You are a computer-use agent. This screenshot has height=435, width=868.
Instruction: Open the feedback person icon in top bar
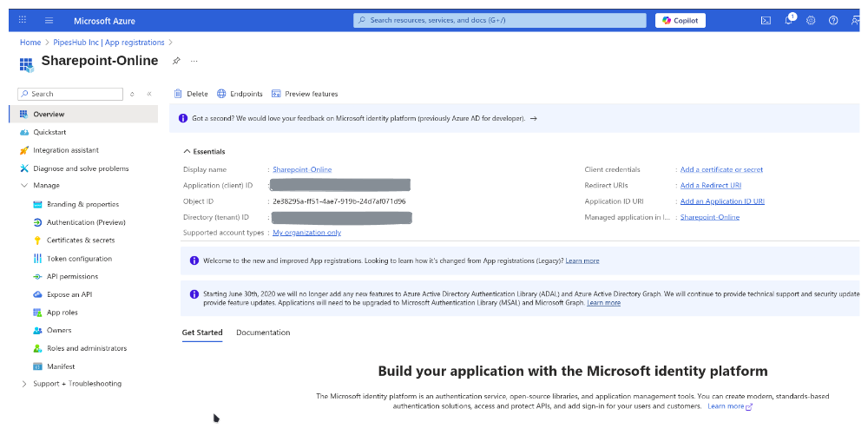click(x=855, y=21)
